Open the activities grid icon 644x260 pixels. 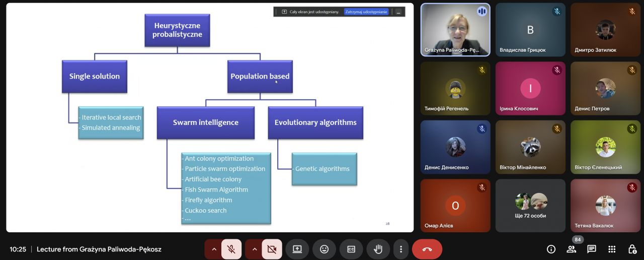click(x=612, y=249)
